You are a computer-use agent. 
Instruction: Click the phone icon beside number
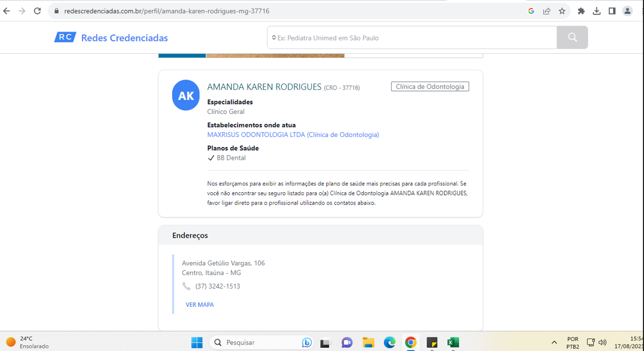tap(186, 286)
